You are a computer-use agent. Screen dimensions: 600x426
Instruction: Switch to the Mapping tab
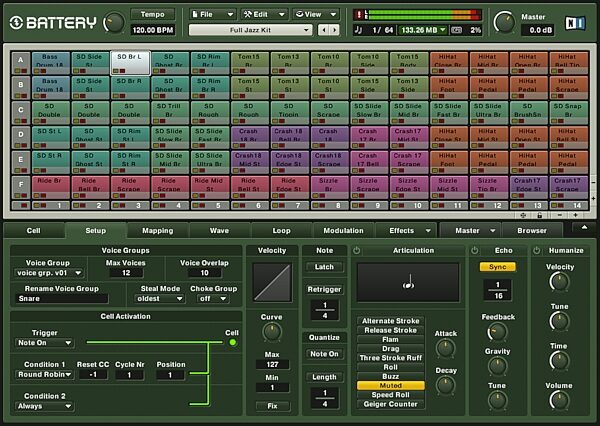[158, 230]
